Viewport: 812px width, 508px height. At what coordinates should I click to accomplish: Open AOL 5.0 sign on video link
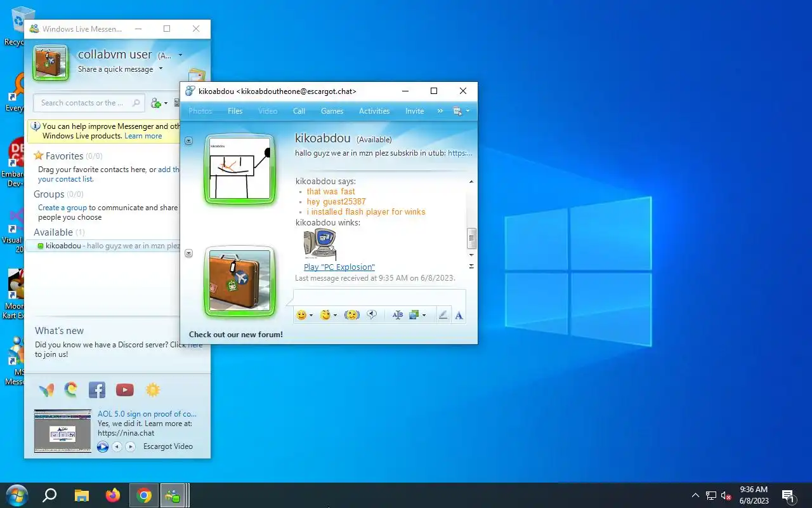[x=147, y=414]
